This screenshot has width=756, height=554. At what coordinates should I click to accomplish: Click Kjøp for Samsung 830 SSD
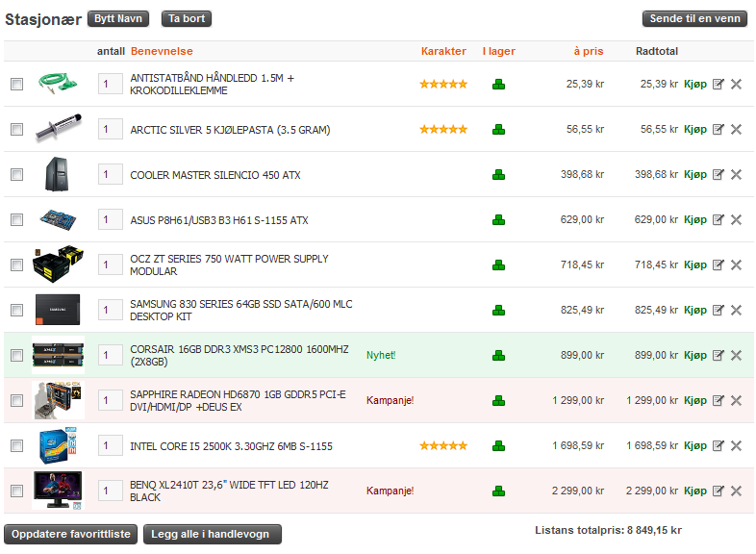[x=695, y=311]
